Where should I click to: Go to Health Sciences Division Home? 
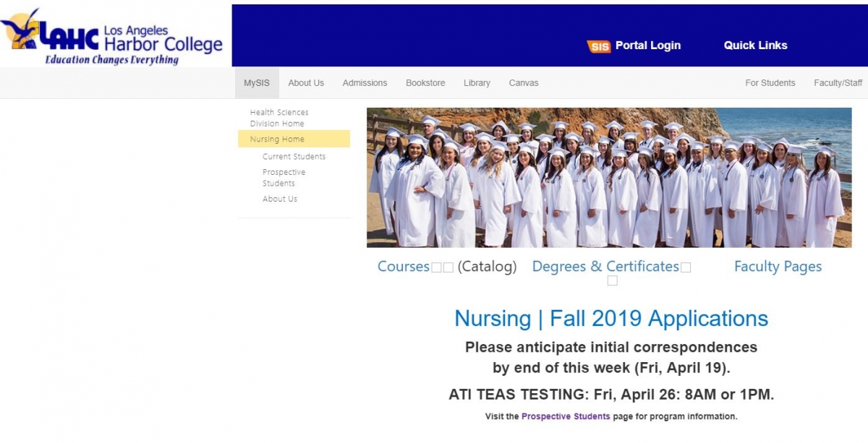(279, 118)
